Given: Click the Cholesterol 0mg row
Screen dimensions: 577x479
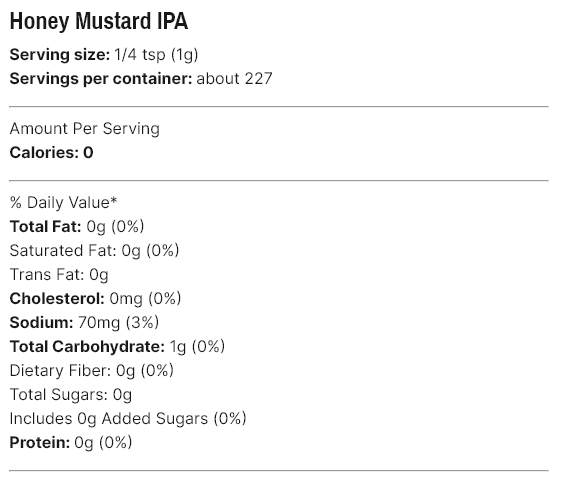Looking at the screenshot, I should click(x=95, y=299).
